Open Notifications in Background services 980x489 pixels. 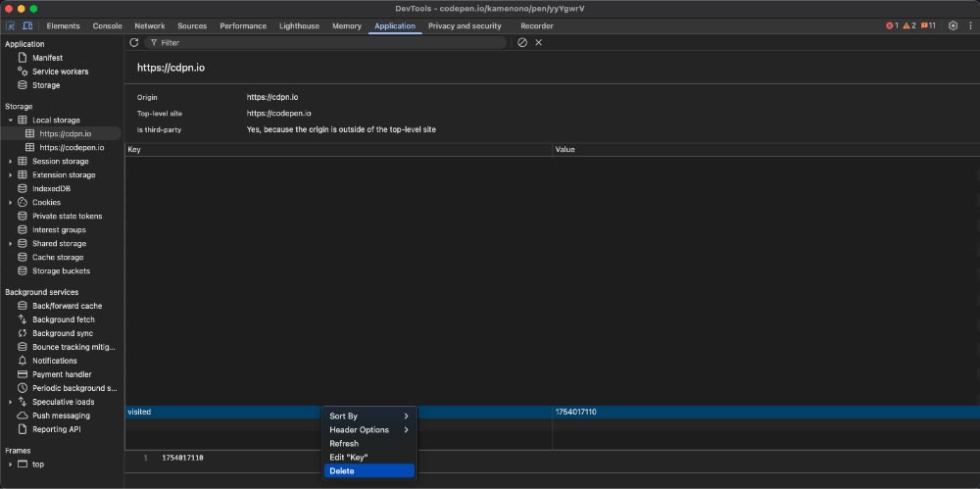54,362
